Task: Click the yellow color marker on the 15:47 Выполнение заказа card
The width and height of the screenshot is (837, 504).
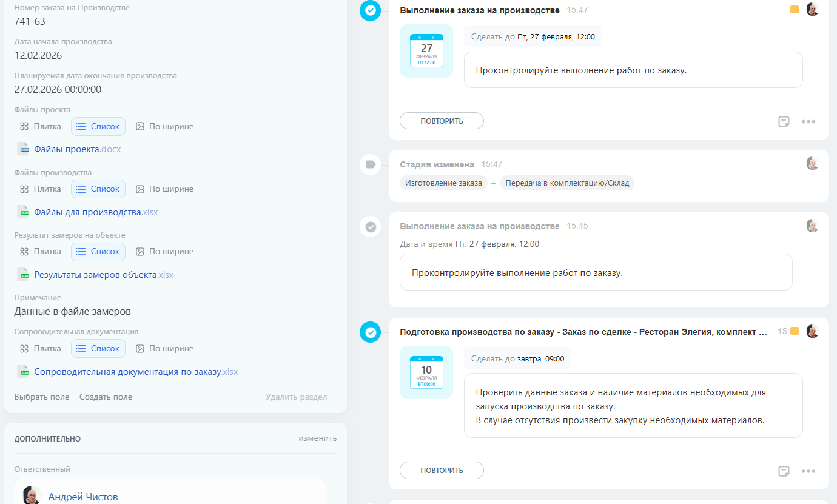Action: click(795, 10)
